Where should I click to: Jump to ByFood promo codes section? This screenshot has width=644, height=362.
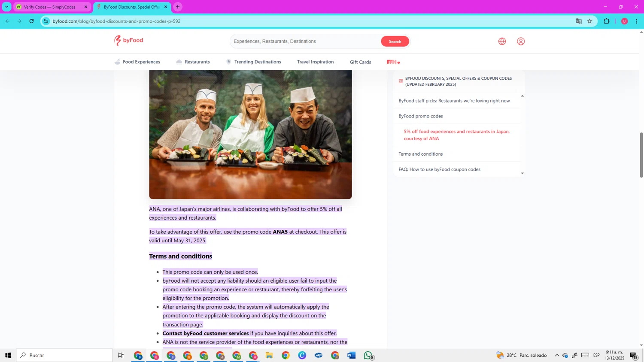coord(420,116)
